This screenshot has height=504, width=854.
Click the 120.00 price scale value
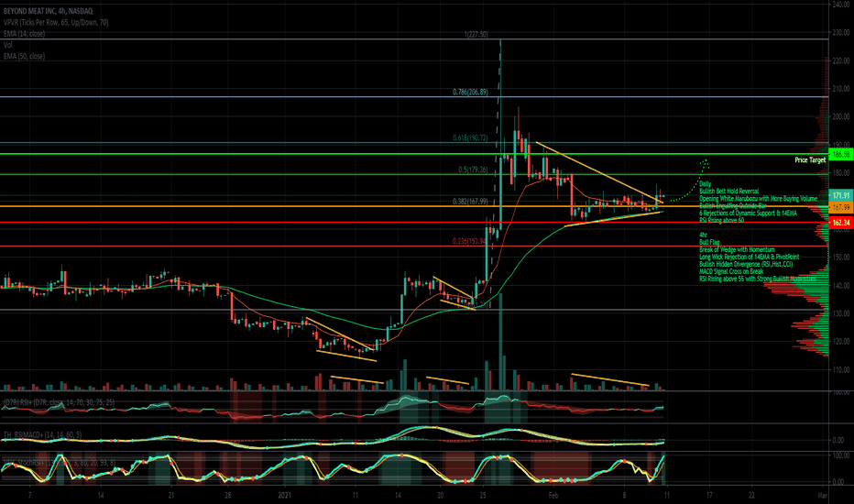[841, 342]
